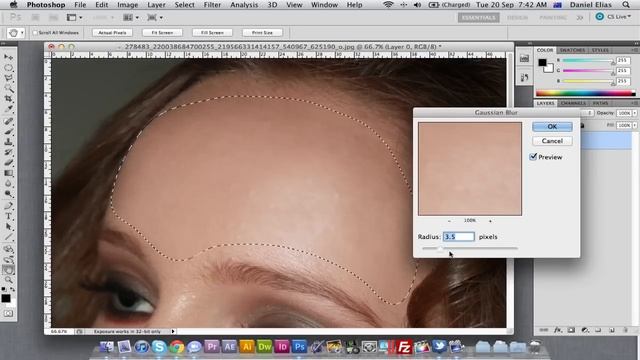Open the Layer menu
Screen dimensions: 640x360
[156, 5]
